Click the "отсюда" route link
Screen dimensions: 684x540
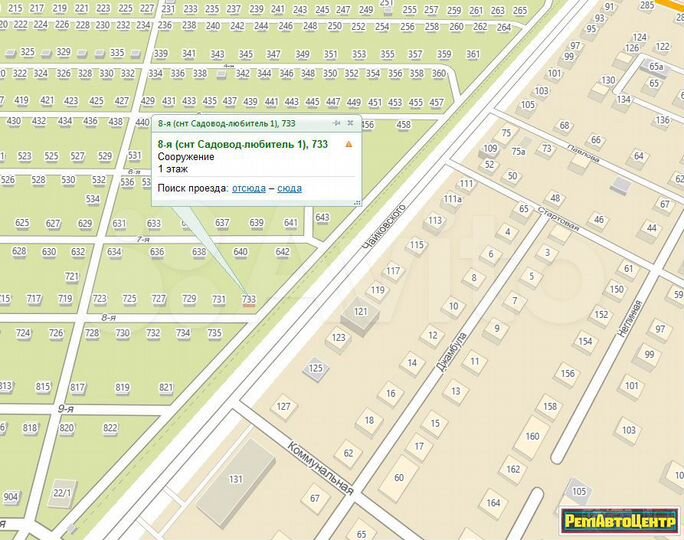click(248, 188)
